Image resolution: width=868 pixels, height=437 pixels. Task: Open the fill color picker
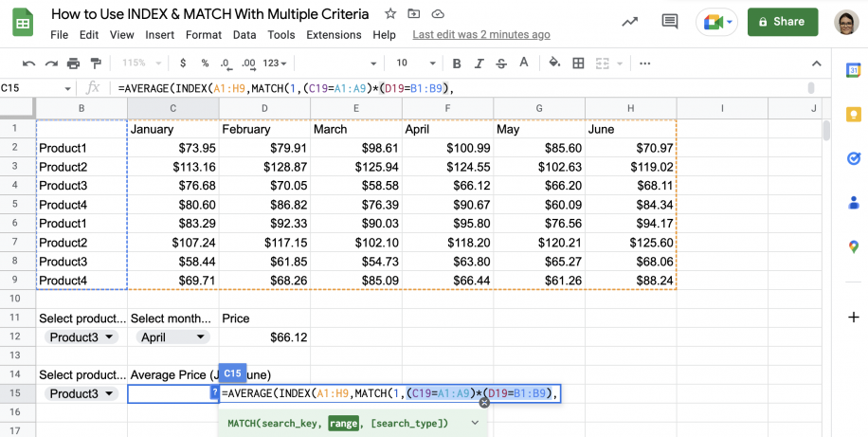tap(554, 63)
